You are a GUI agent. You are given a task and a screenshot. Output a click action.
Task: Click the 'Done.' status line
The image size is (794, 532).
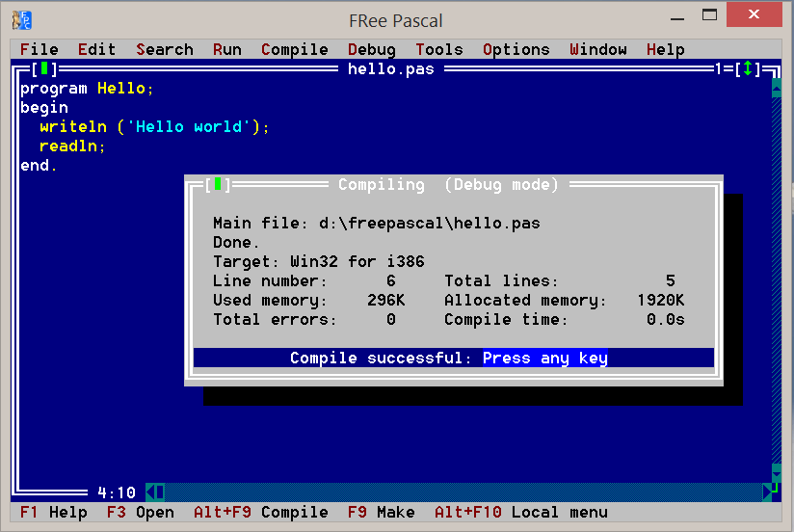coord(236,242)
